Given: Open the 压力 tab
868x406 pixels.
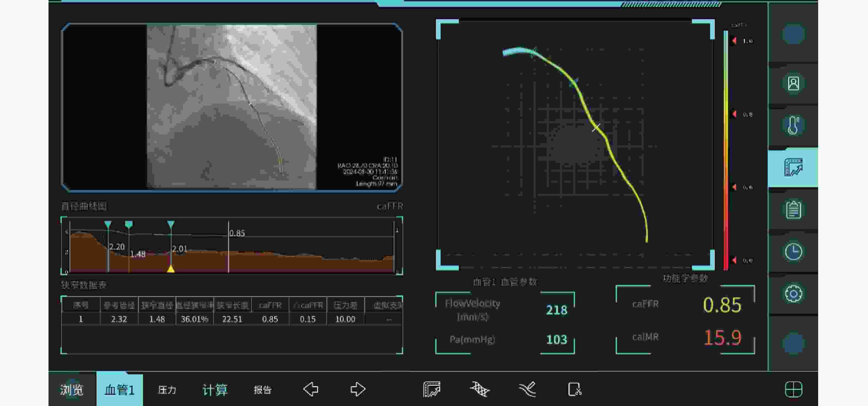Looking at the screenshot, I should click(167, 390).
